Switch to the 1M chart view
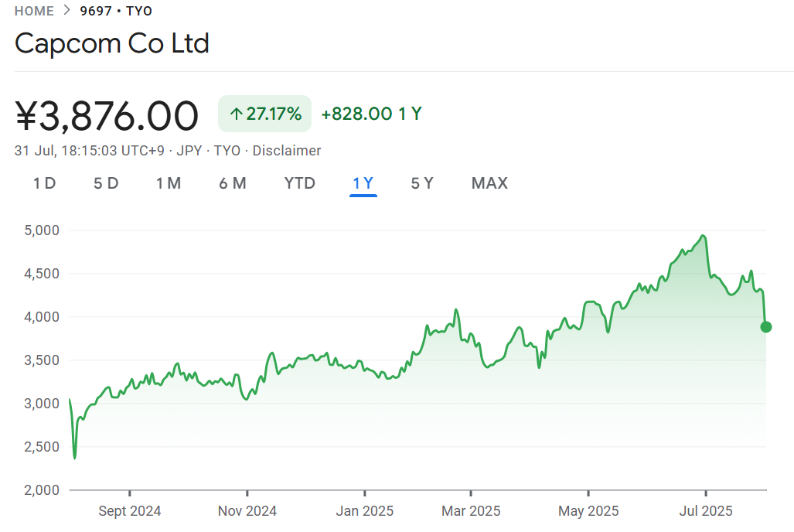This screenshot has width=794, height=532. (169, 183)
